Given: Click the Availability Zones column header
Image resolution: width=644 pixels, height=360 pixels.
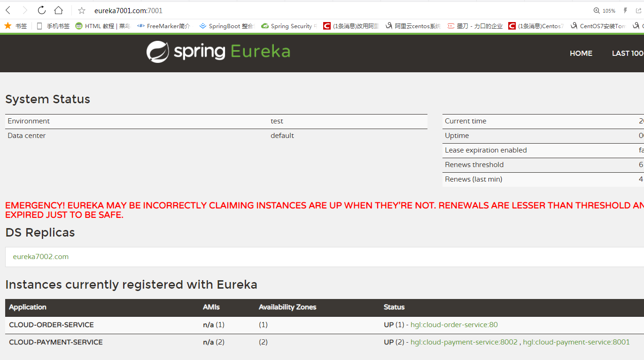Looking at the screenshot, I should point(287,307).
